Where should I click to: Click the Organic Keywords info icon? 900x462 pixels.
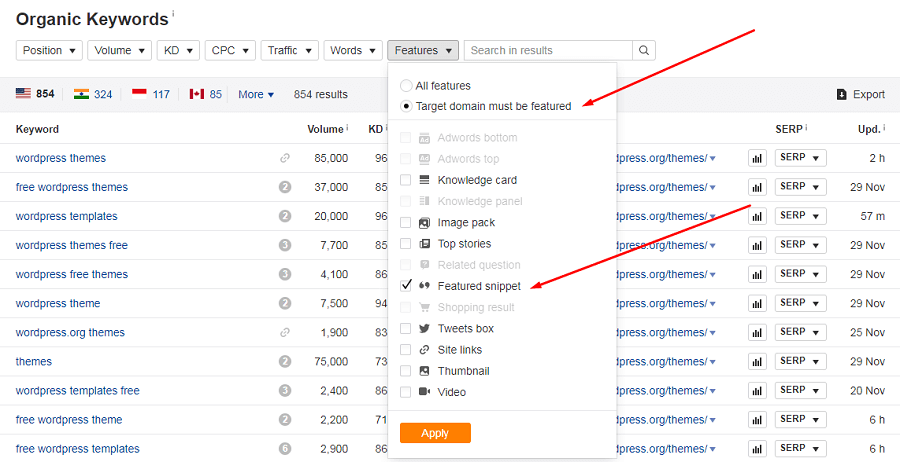click(x=173, y=13)
